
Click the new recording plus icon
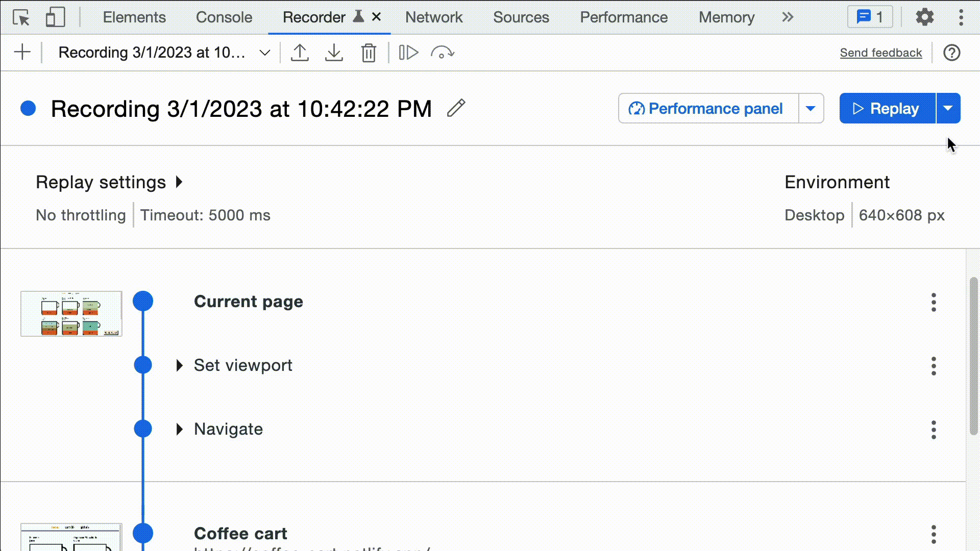22,53
